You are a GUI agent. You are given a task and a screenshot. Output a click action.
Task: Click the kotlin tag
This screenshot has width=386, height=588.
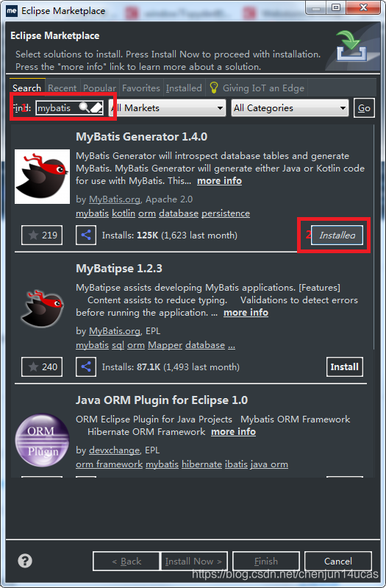pos(124,213)
